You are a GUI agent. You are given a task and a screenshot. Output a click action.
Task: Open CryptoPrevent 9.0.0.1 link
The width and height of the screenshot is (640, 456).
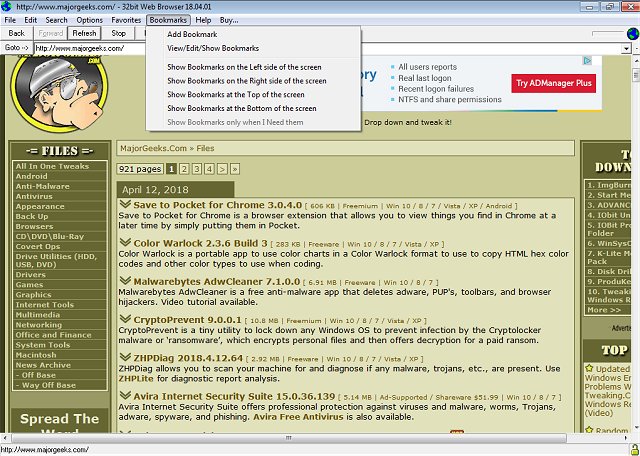pos(187,320)
